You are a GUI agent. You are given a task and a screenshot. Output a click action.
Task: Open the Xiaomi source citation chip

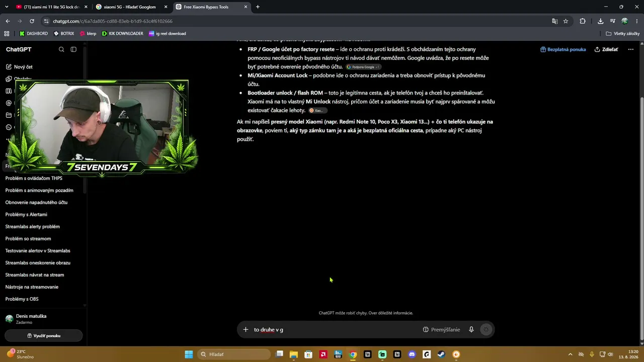click(317, 111)
